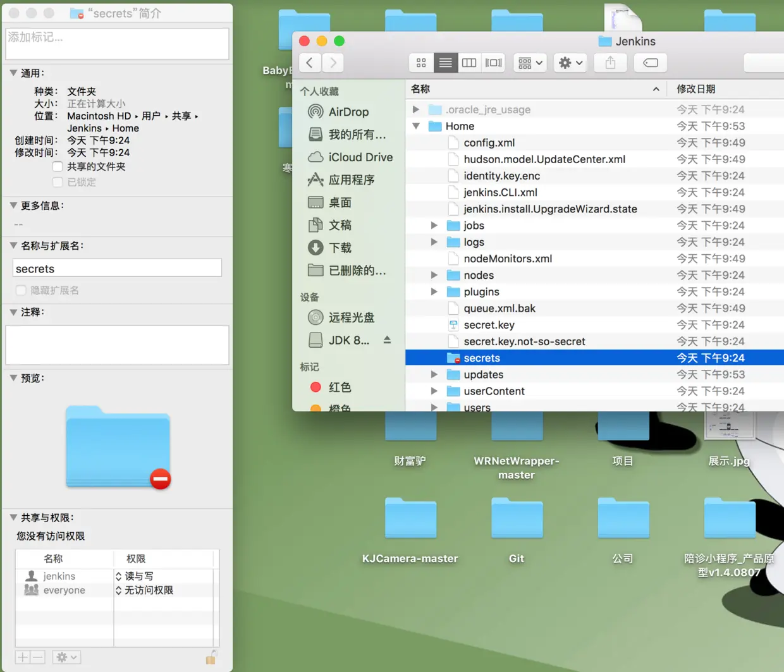Change everyone permission 无访问权限 dropdown
This screenshot has height=672, width=784.
tap(144, 590)
